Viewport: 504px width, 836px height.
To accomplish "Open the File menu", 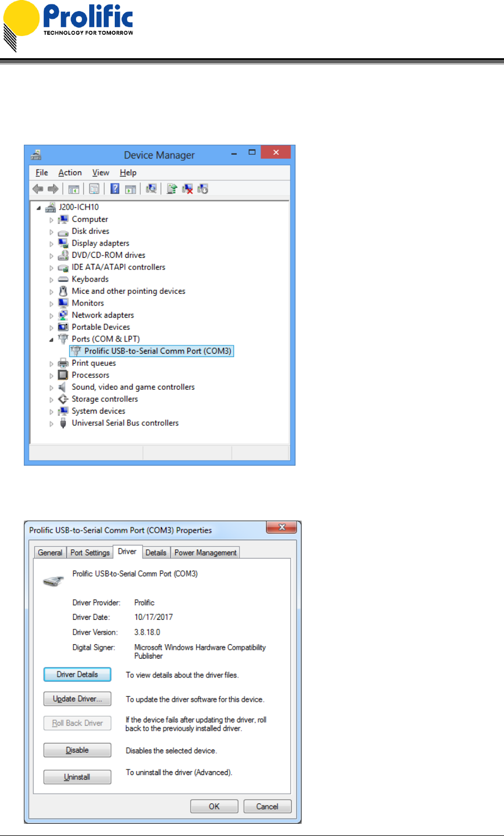I will tap(42, 172).
